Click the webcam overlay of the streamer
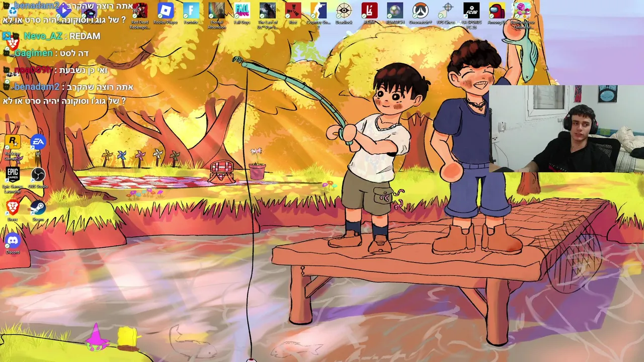Viewport: 644px width, 362px height. point(567,129)
